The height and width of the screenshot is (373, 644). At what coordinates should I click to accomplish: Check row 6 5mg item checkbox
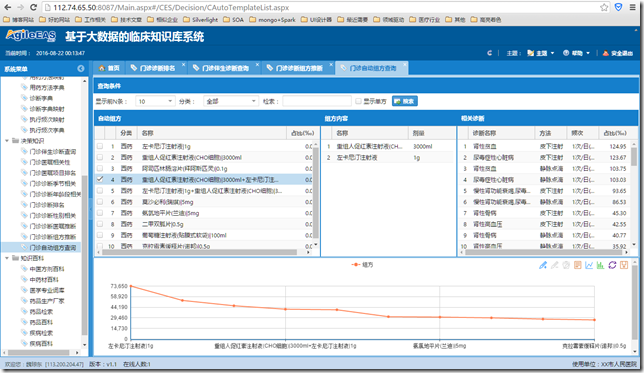pos(100,202)
